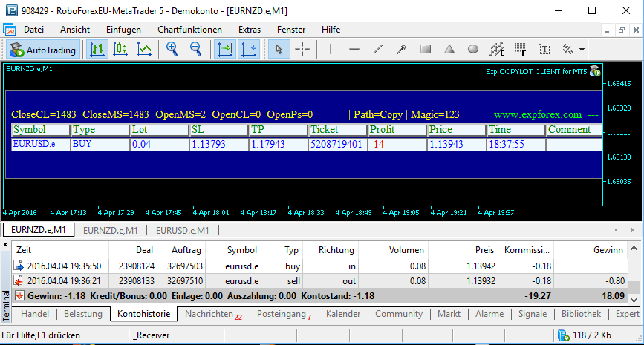Screen dimensions: 644x345
Task: Zoom out of the chart
Action: [x=196, y=50]
